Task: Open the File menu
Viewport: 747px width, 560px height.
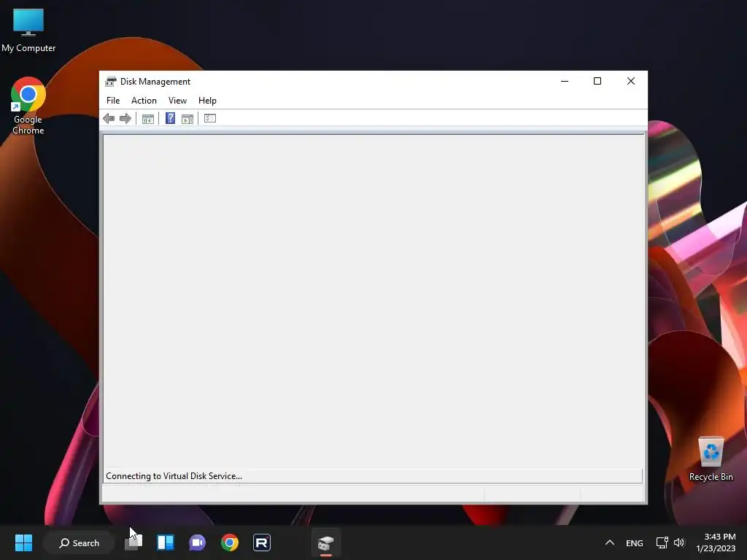Action: coord(113,101)
